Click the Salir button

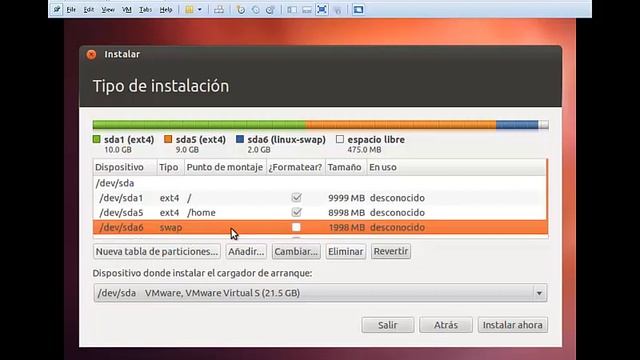pyautogui.click(x=387, y=325)
